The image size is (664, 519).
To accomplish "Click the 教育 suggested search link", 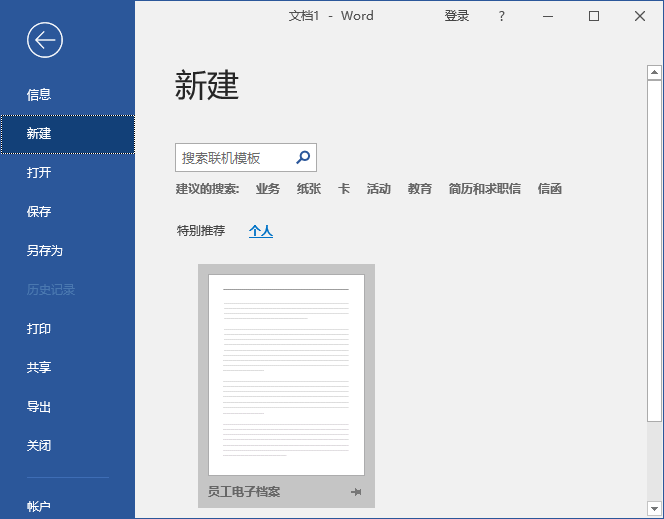I will click(x=420, y=189).
